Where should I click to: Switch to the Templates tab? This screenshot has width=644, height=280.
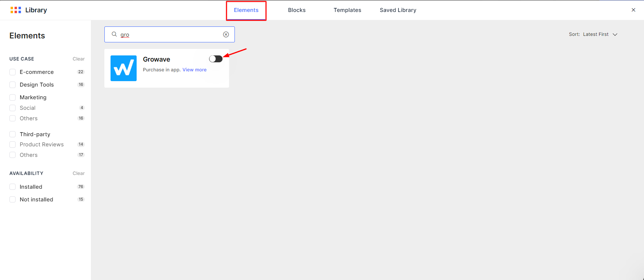click(347, 10)
